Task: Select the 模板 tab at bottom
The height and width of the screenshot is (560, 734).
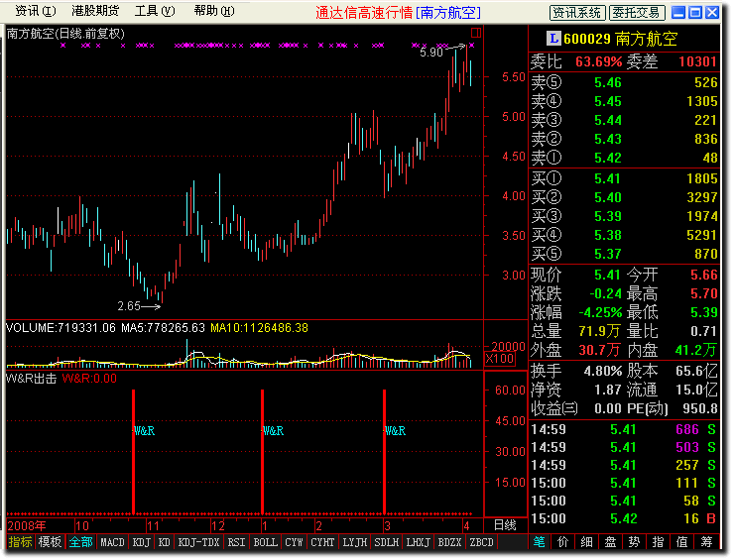Action: 50,542
